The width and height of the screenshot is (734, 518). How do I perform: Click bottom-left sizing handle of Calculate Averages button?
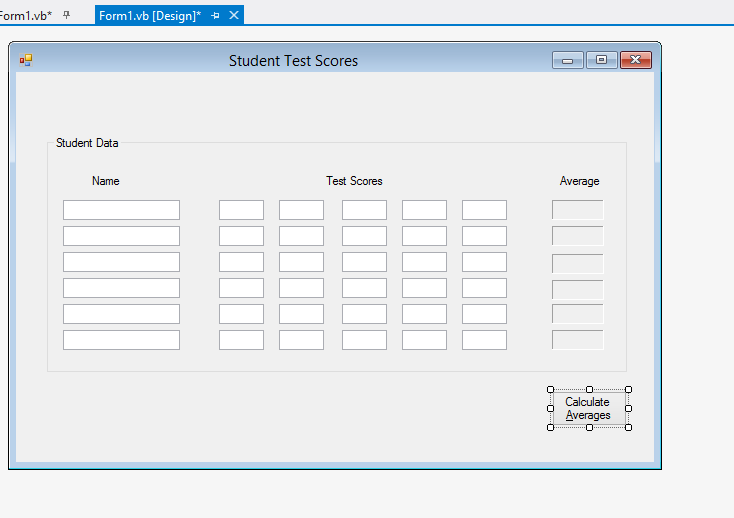point(550,427)
